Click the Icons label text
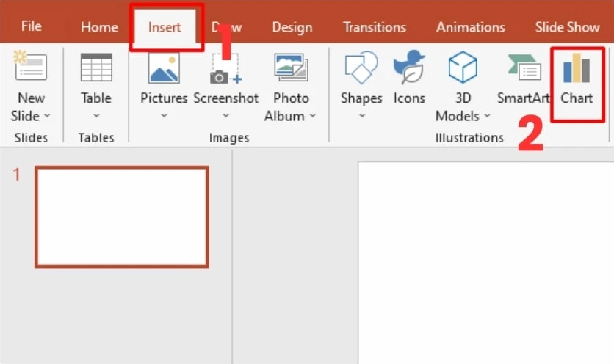This screenshot has width=614, height=364. point(409,98)
